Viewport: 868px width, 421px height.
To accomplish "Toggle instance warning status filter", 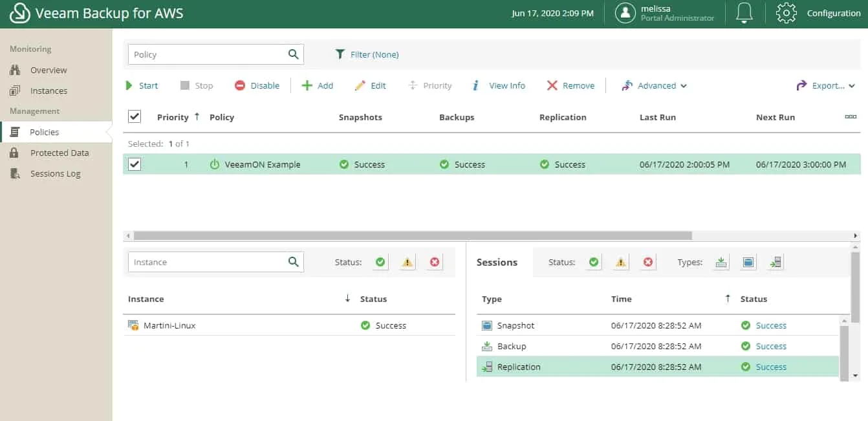I will pyautogui.click(x=407, y=262).
